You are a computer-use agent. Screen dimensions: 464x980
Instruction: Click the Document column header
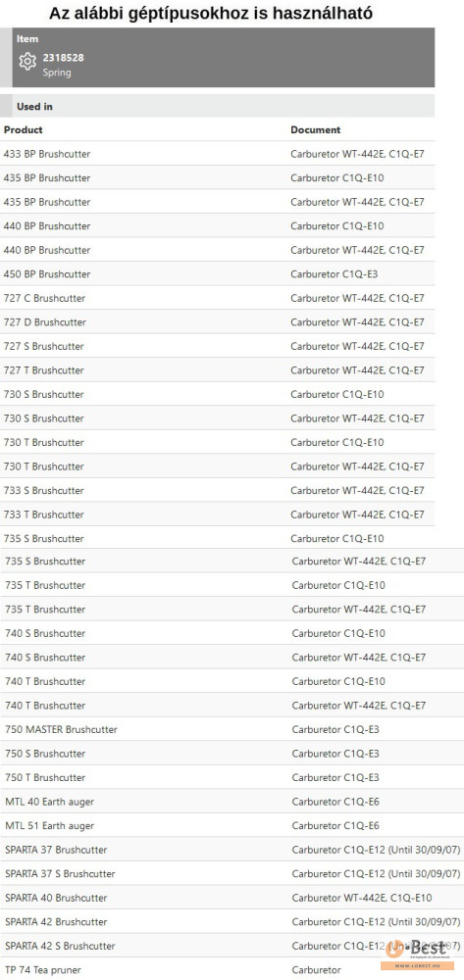point(315,130)
